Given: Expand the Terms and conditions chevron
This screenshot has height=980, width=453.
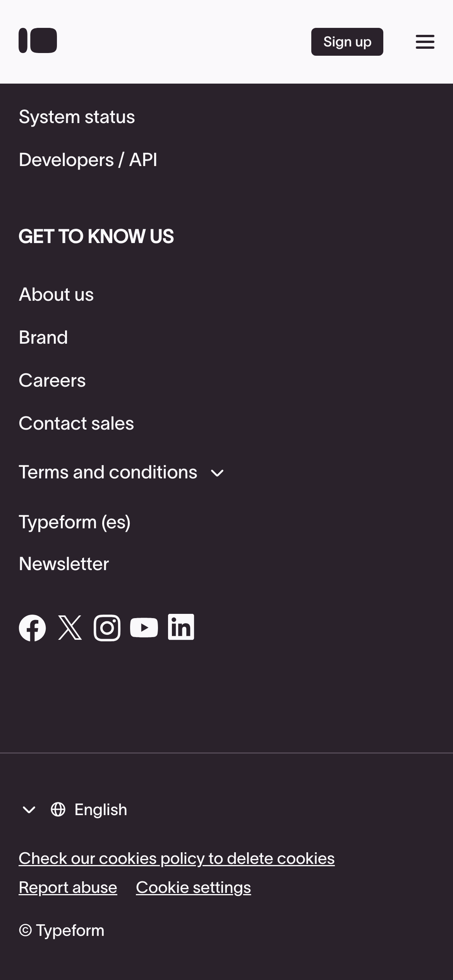Looking at the screenshot, I should click(x=217, y=473).
